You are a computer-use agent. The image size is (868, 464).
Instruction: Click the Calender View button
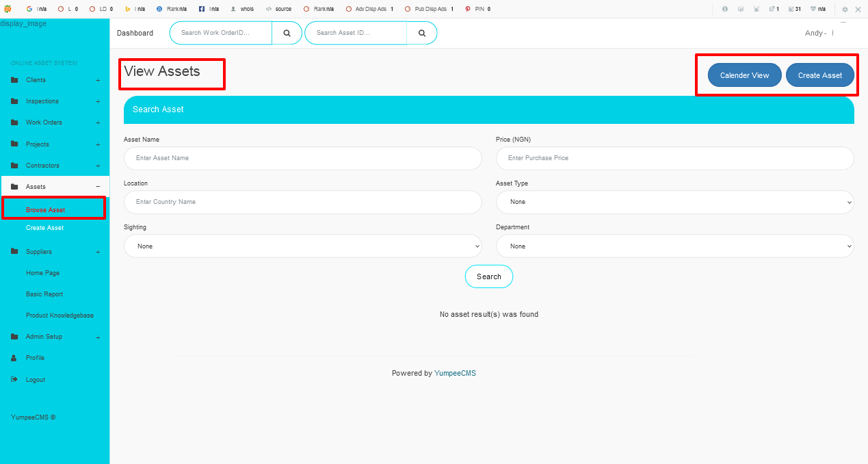[744, 75]
